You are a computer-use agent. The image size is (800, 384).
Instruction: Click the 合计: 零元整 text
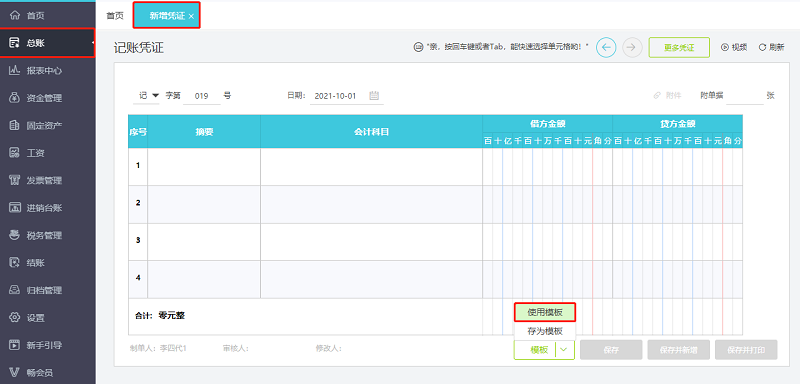coord(160,316)
